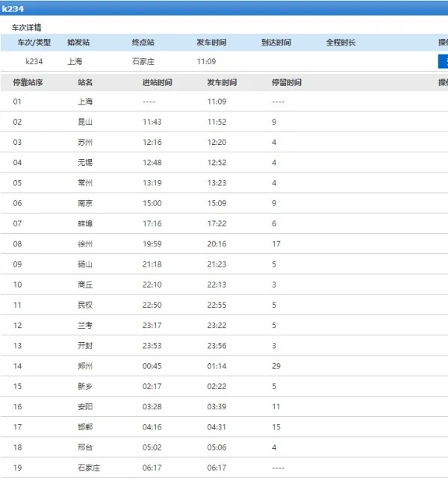The image size is (448, 484).
Task: Click station name 郑州 in row 14
Action: (85, 365)
